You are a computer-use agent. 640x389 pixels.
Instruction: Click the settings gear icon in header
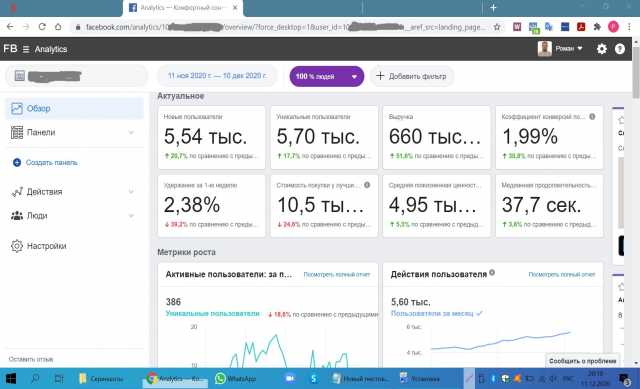coord(602,49)
